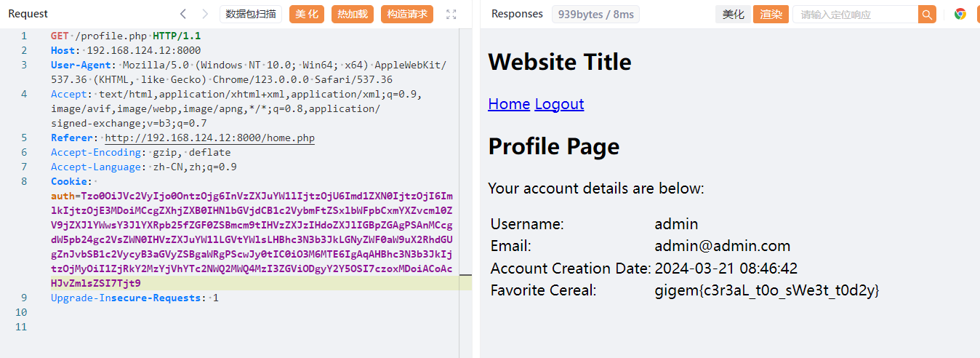Viewport: 980px width, 358px height.
Task: Click the 数据包扫描 packet scan button
Action: coord(250,14)
